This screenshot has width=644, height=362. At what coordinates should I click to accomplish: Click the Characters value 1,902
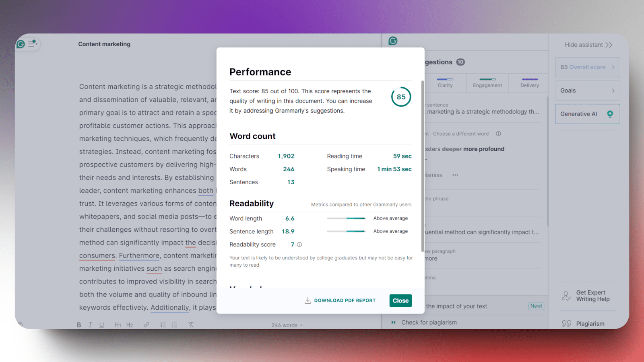coord(286,156)
